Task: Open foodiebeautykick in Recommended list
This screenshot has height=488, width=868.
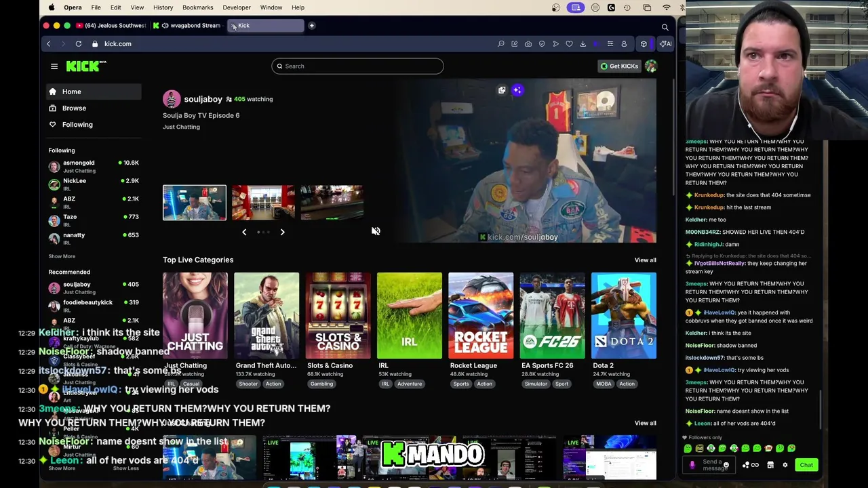Action: 94,306
